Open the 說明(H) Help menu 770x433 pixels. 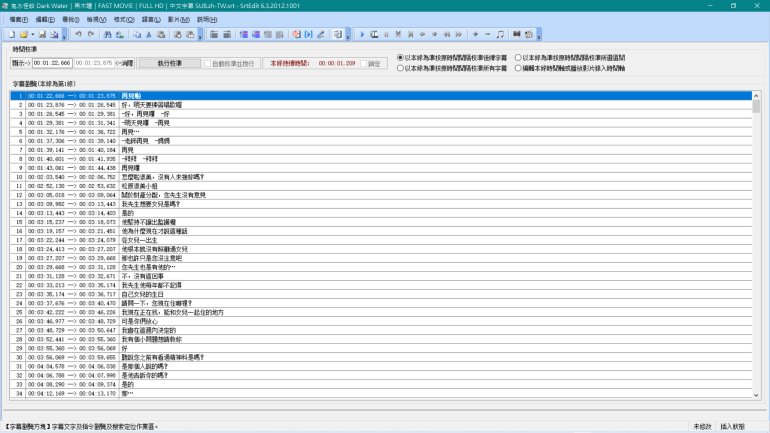[x=207, y=20]
